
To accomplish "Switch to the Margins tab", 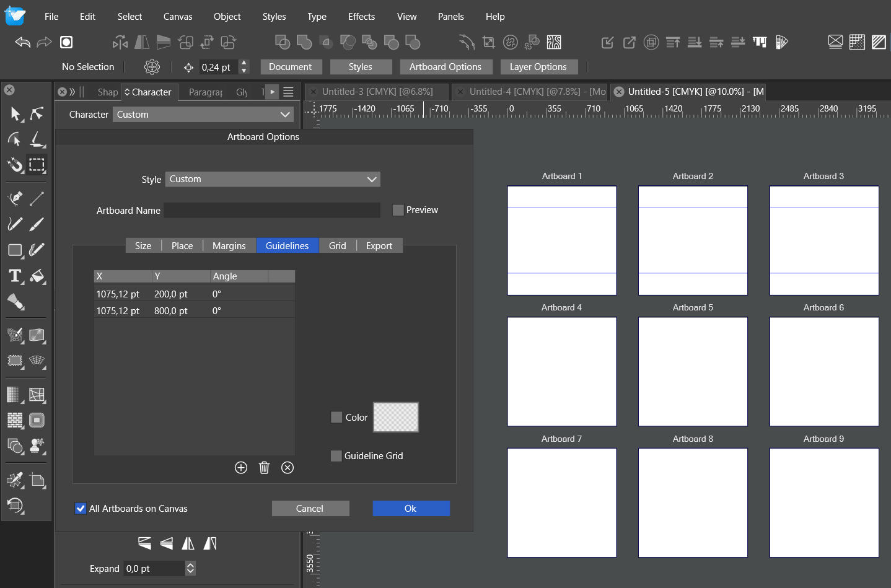I will 229,246.
